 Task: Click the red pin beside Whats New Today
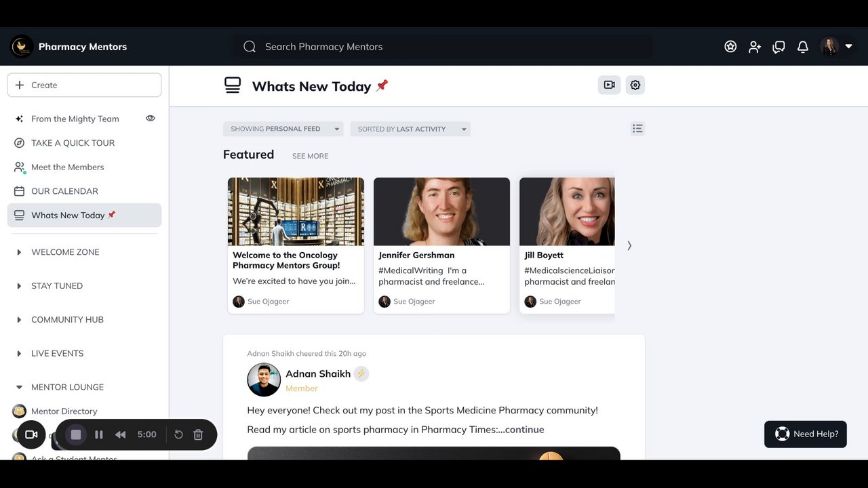pyautogui.click(x=382, y=85)
